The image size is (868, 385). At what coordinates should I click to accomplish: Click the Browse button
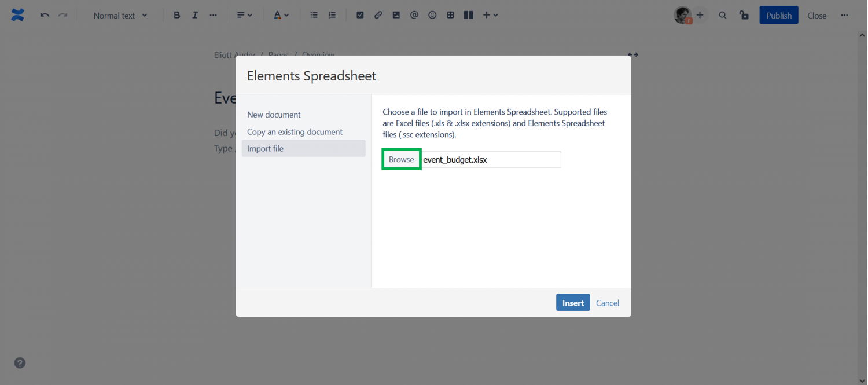click(x=401, y=160)
